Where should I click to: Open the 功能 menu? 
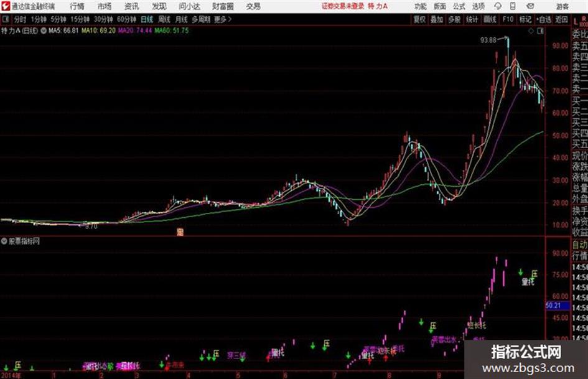click(x=421, y=6)
